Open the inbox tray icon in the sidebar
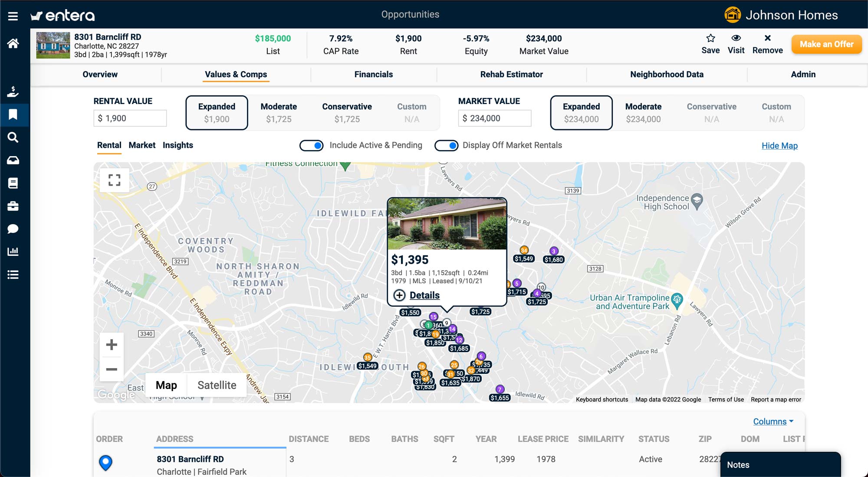This screenshot has height=477, width=868. [x=13, y=160]
